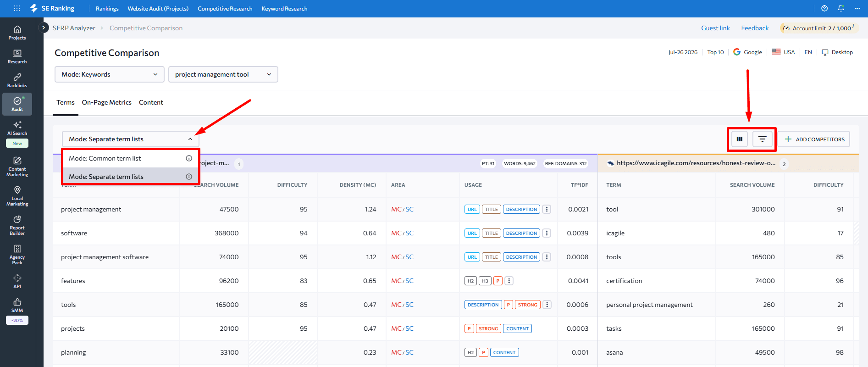Screen dimensions: 868x367
Task: Open more usage tags for tools row
Action: 547,305
